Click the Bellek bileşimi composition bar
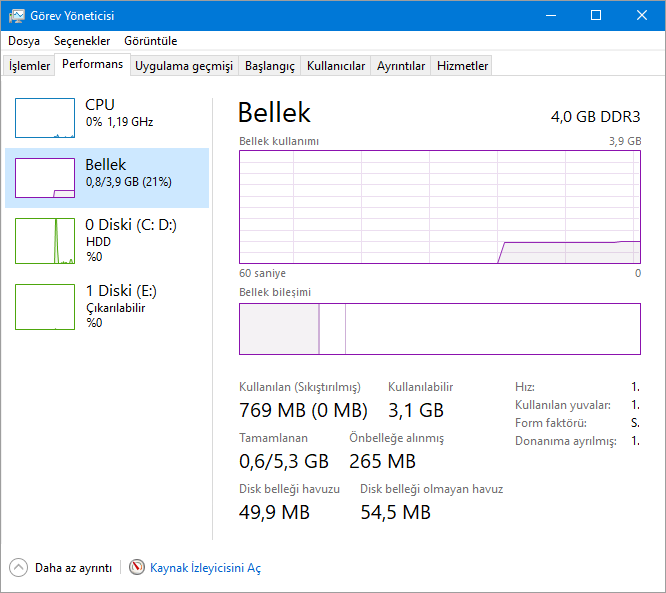 point(440,329)
